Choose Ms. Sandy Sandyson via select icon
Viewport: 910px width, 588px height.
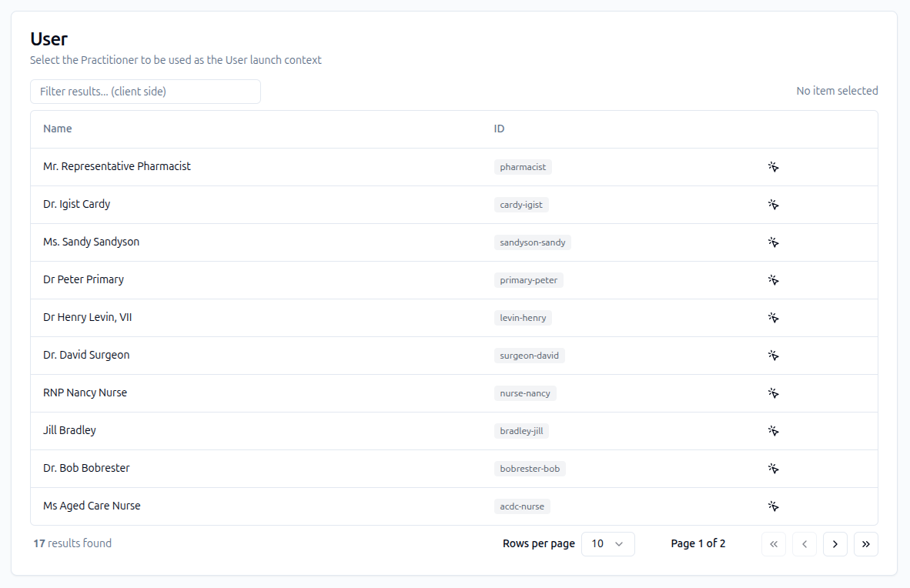click(774, 242)
